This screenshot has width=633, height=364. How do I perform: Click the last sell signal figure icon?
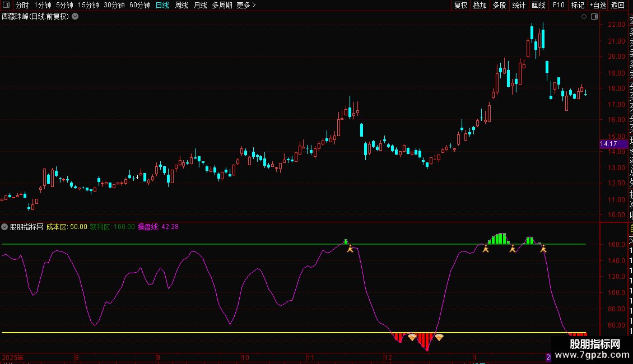pos(543,249)
